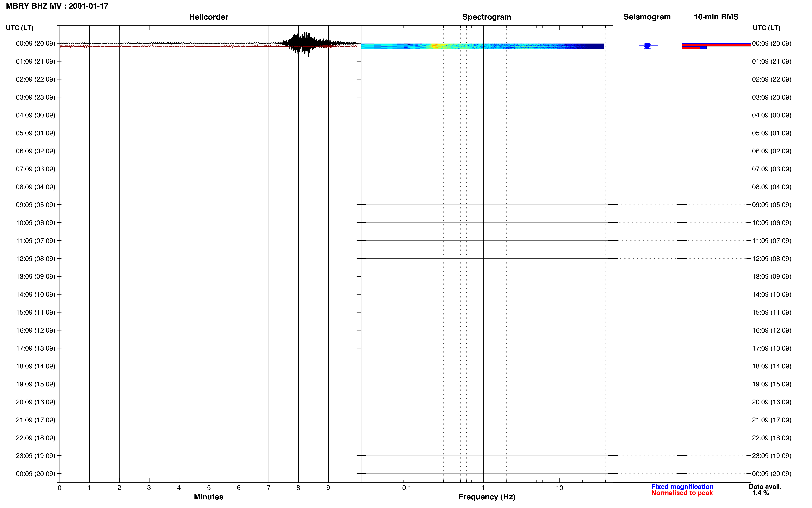This screenshot has height=508, width=812.
Task: Click the 18:09 (14:09) label on the right axis
Action: point(772,366)
